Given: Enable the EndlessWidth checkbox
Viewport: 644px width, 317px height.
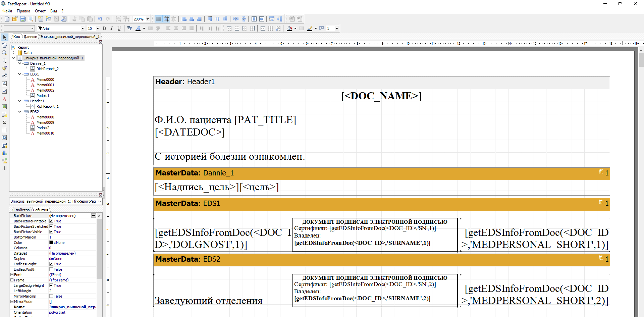Looking at the screenshot, I should [x=51, y=269].
